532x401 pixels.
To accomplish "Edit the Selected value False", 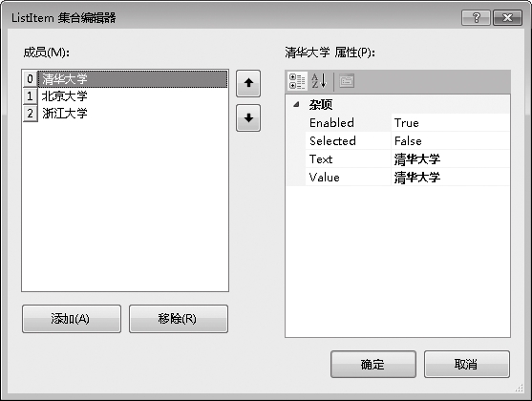I will pyautogui.click(x=450, y=140).
